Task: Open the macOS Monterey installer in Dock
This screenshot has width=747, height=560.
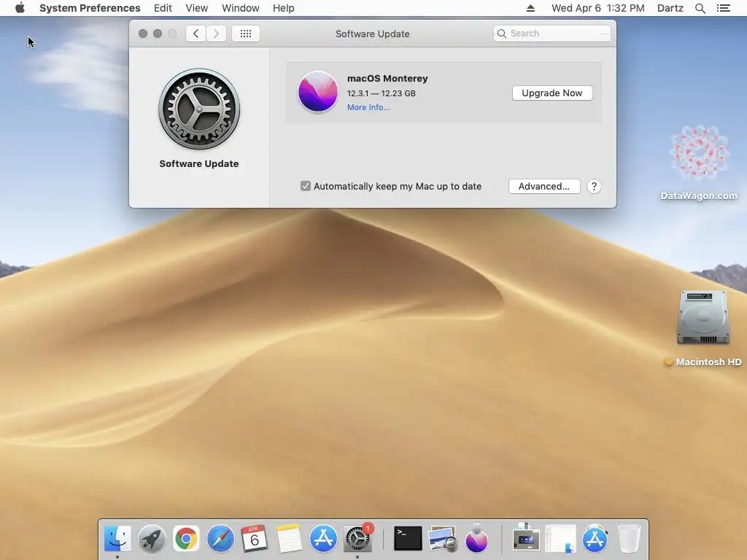Action: coord(476,539)
